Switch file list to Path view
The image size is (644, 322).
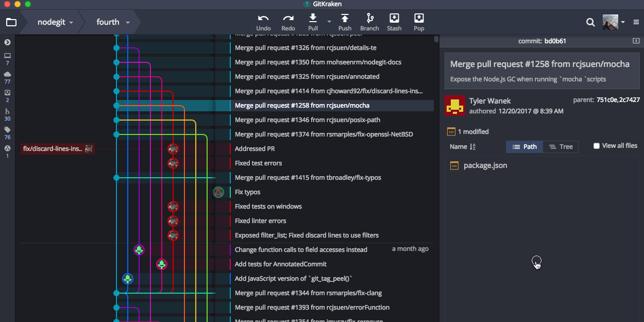(x=524, y=147)
